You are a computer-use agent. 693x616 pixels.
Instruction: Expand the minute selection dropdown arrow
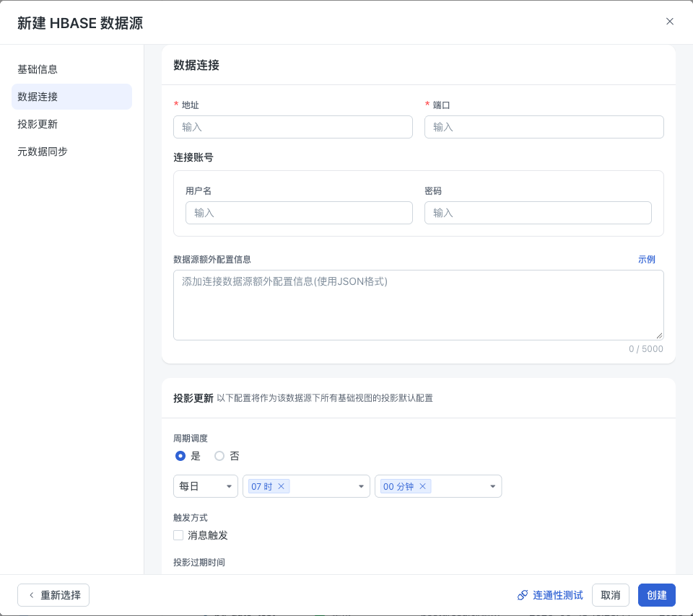(493, 486)
